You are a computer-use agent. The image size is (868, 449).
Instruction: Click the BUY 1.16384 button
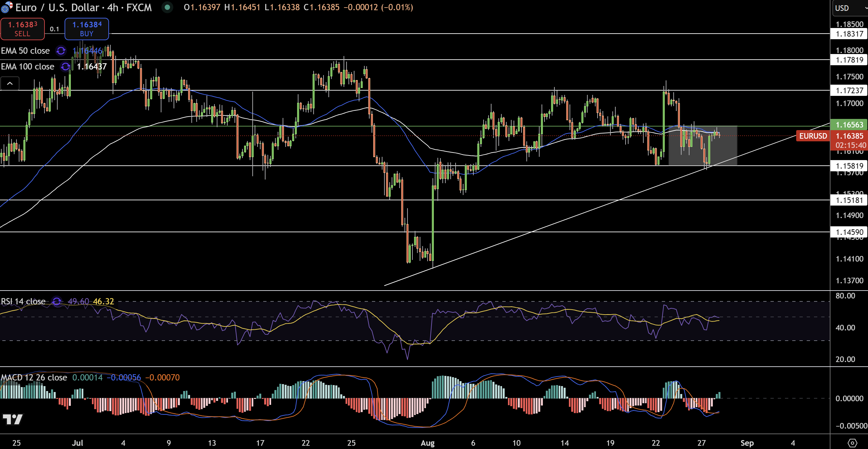(87, 29)
